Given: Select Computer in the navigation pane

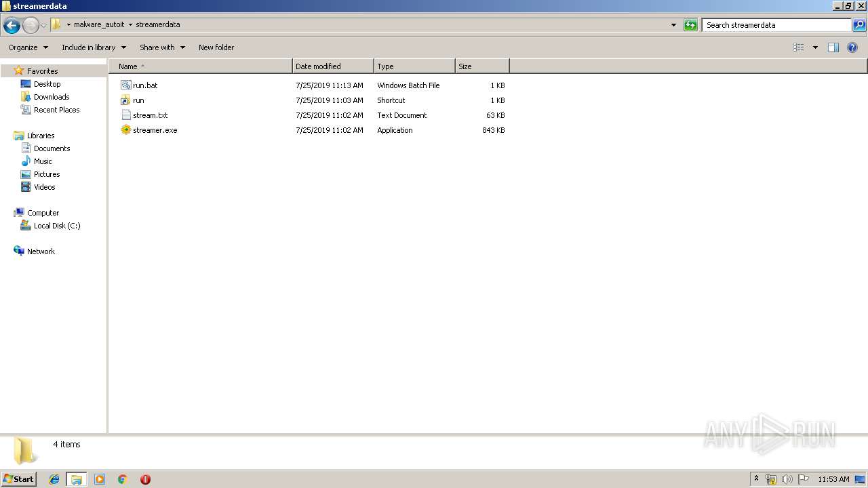Looking at the screenshot, I should click(43, 213).
